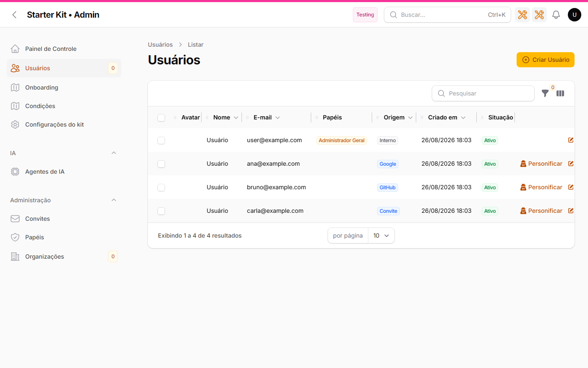Screen dimensions: 588x368
Task: Click the ana@example.com email cell
Action: [273, 164]
